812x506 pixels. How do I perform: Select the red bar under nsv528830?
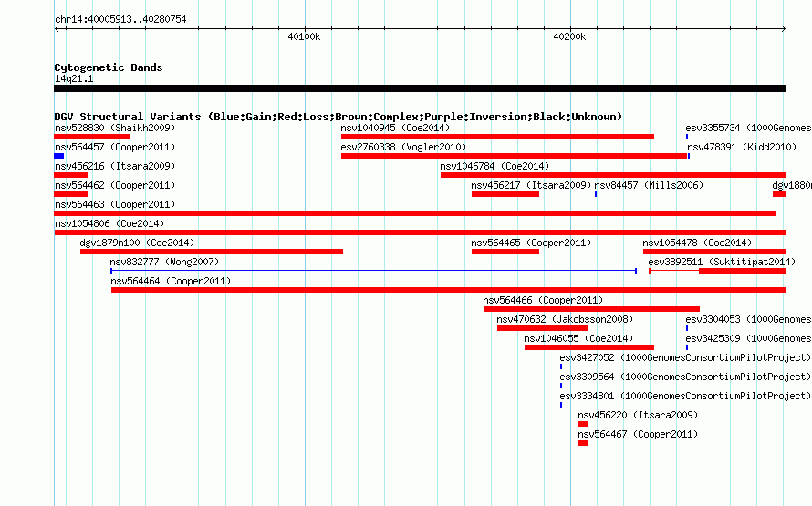(x=91, y=137)
